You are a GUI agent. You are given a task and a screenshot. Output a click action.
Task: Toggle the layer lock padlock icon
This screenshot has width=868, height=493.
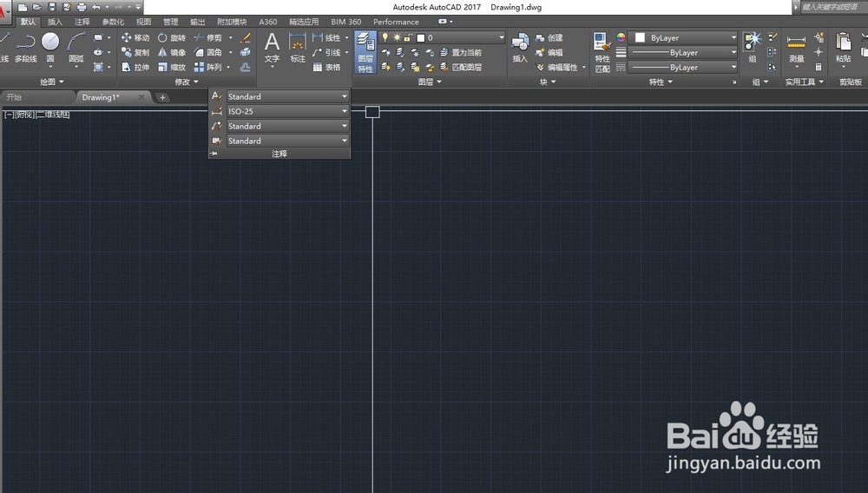click(x=408, y=37)
